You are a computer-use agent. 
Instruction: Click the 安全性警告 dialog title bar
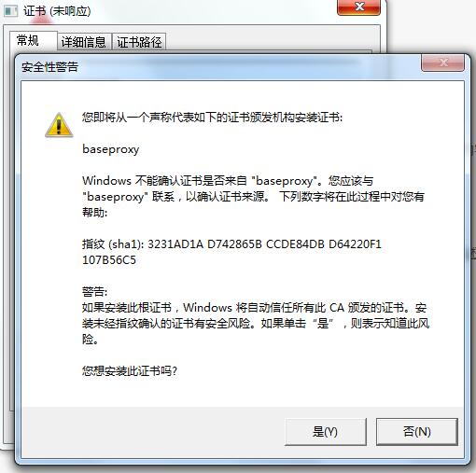click(217, 66)
